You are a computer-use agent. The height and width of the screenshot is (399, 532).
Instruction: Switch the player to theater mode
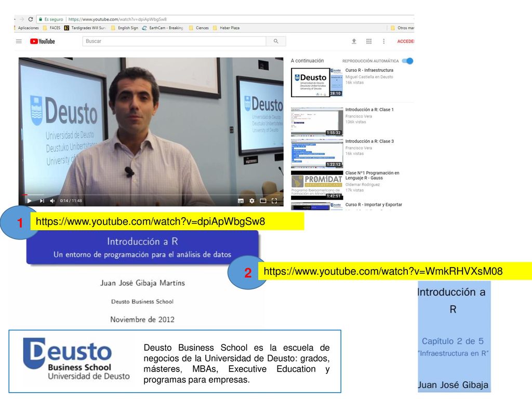[263, 201]
